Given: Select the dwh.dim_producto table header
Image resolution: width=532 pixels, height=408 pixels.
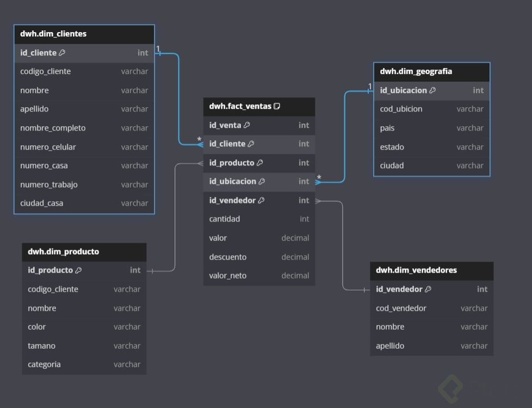Looking at the screenshot, I should coord(84,252).
